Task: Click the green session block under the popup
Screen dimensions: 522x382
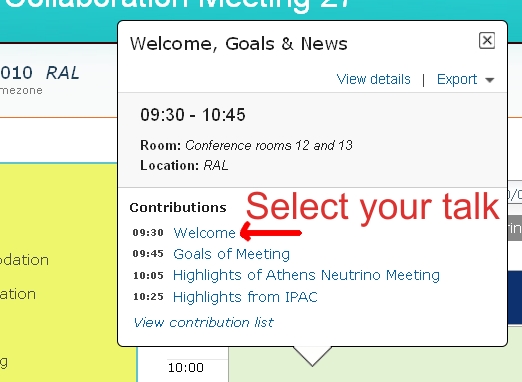Action: pyautogui.click(x=375, y=365)
